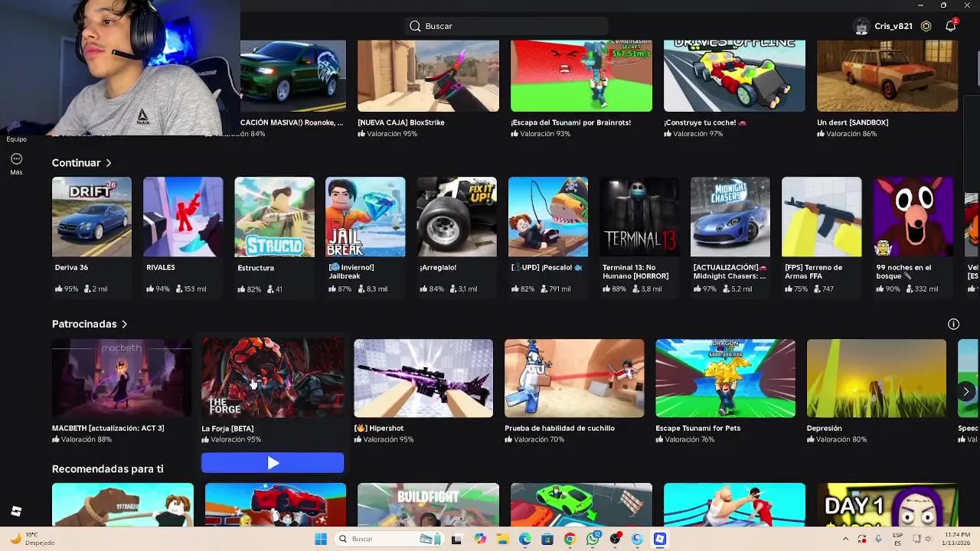This screenshot has width=980, height=551.
Task: Expand the Continuar section arrow
Action: click(109, 163)
